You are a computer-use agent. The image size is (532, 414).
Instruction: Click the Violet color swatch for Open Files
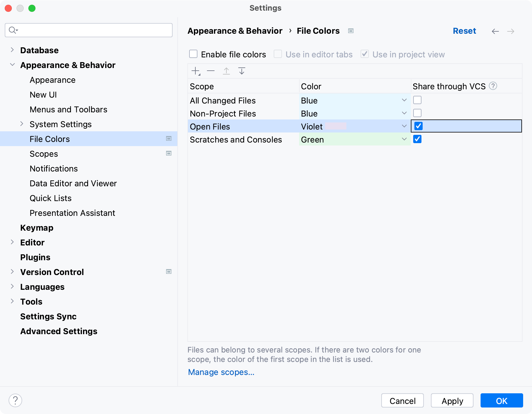pos(335,126)
